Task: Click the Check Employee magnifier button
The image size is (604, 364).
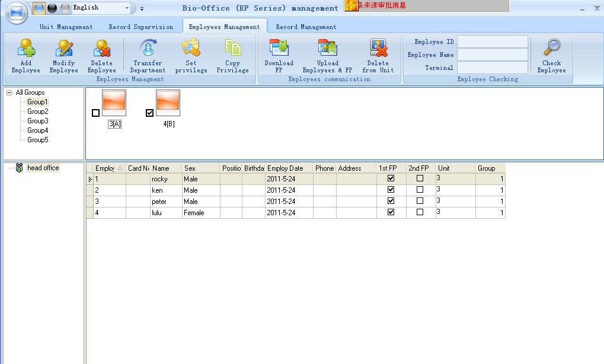Action: 551,56
